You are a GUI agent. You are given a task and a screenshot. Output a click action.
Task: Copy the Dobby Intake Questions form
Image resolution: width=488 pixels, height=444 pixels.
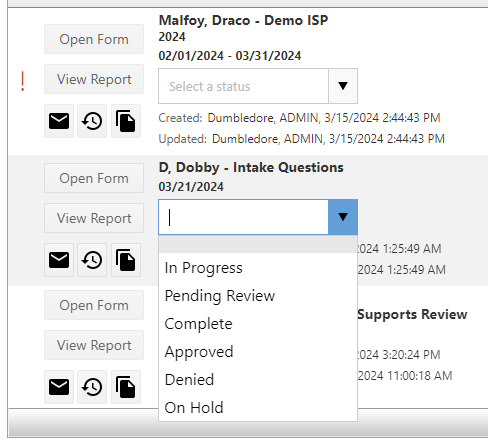(126, 260)
